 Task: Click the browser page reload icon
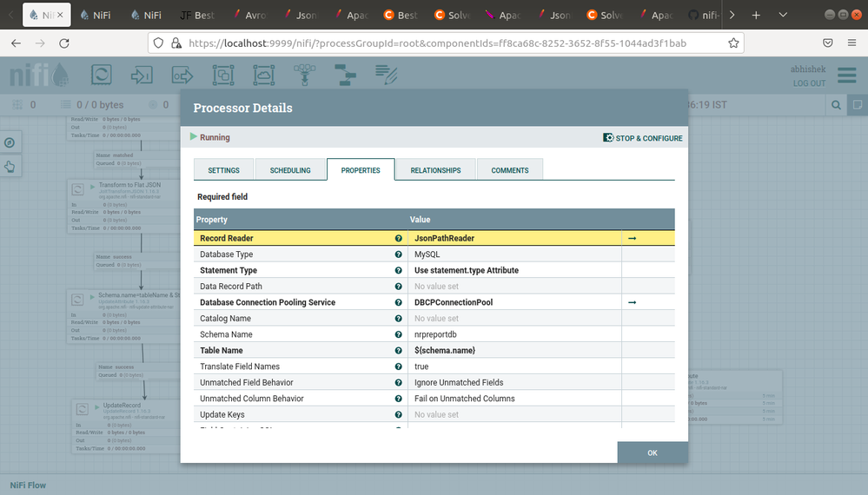(x=63, y=43)
